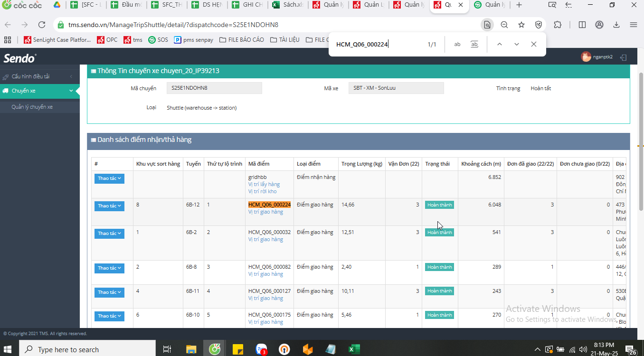
Task: Collapse the Chuyến xe sidebar menu
Action: 40,91
